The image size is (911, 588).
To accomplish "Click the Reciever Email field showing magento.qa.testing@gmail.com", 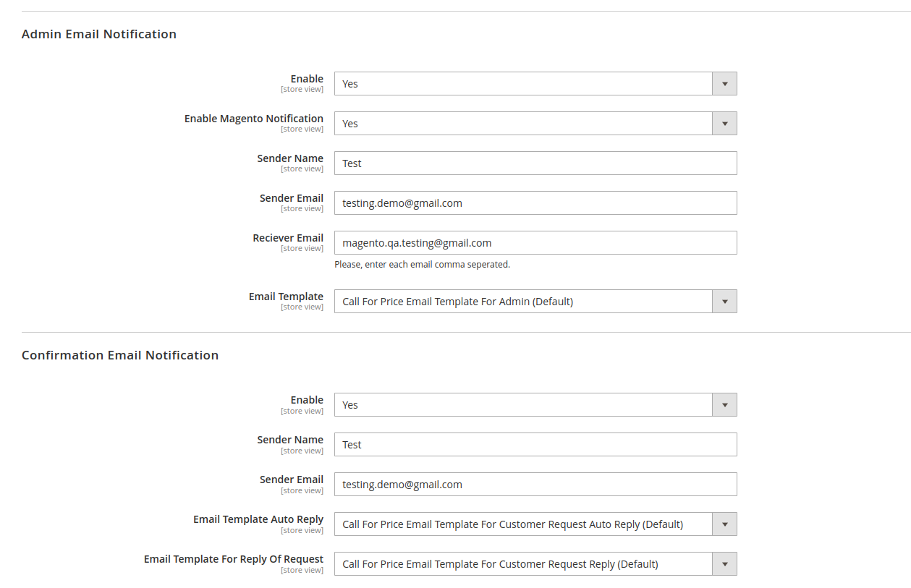I will point(535,242).
